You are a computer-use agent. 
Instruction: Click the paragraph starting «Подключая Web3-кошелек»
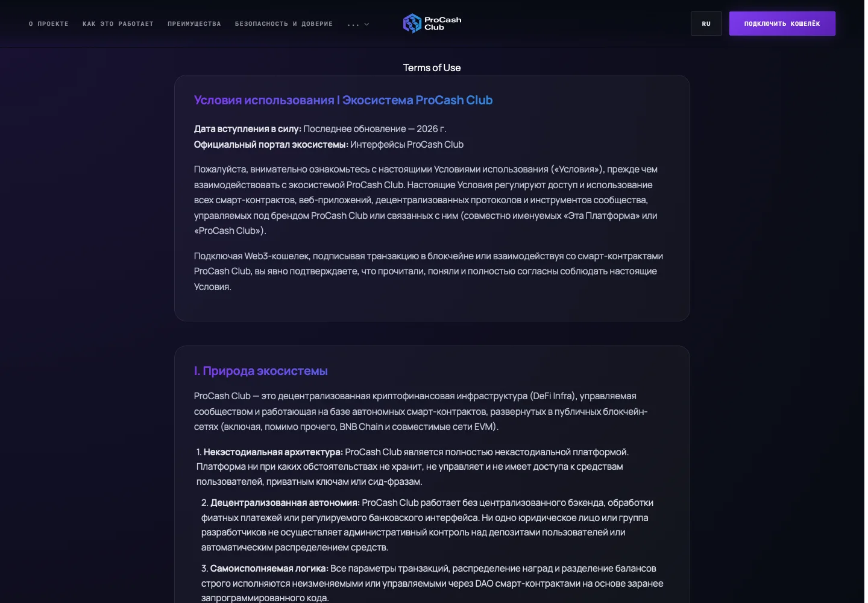pos(429,271)
